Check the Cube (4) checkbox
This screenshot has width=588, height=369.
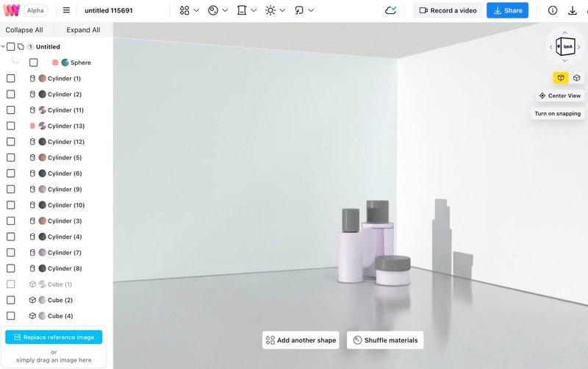(x=11, y=316)
